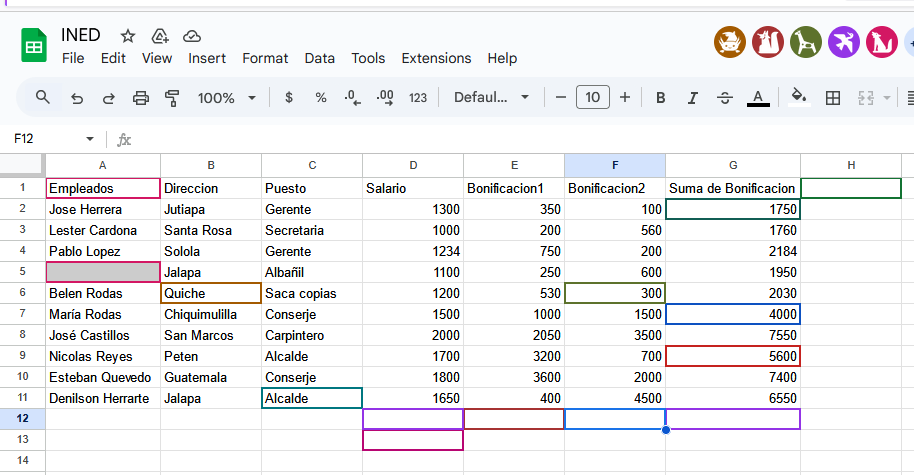This screenshot has height=475, width=914.
Task: Format as currency
Action: click(x=289, y=97)
